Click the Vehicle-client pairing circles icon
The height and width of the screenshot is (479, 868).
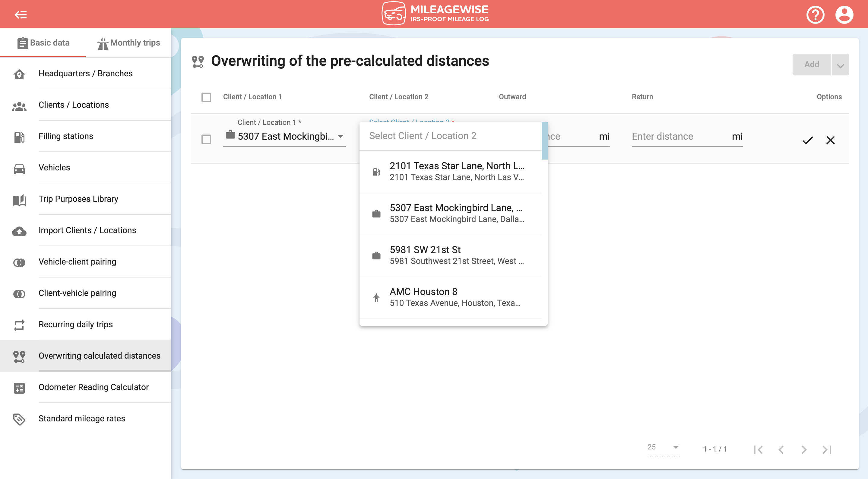click(x=19, y=262)
